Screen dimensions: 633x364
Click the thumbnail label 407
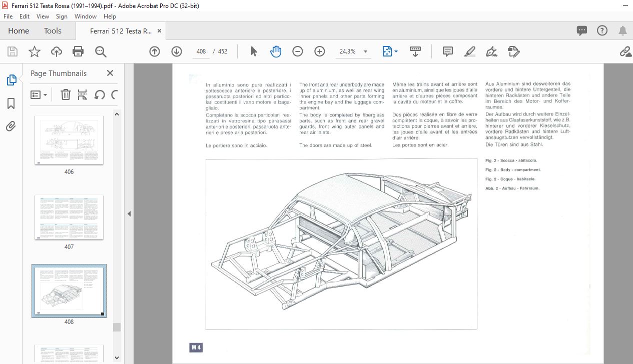click(69, 247)
